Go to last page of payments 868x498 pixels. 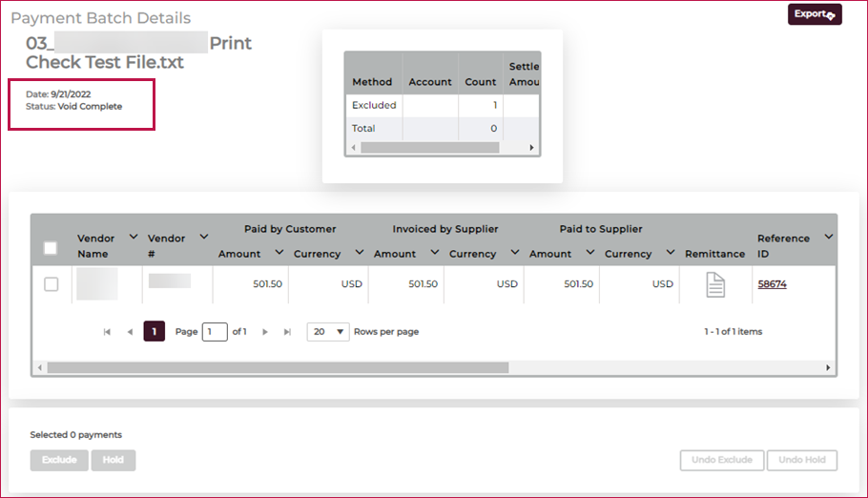(287, 332)
